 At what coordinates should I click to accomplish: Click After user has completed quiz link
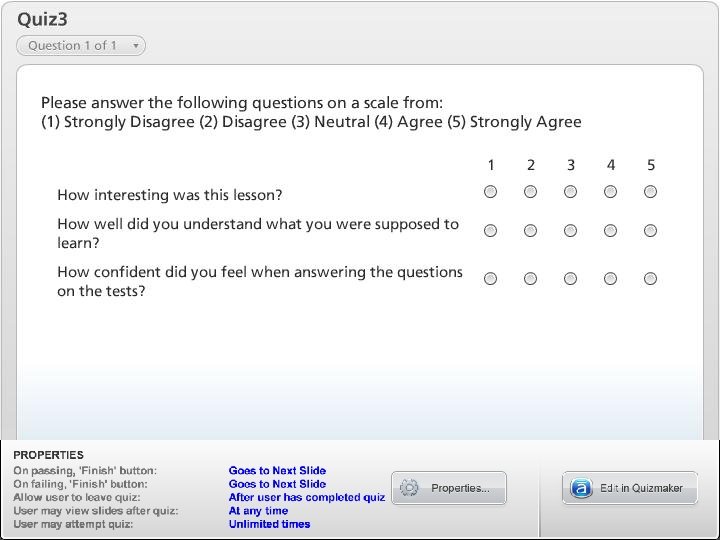coord(307,497)
